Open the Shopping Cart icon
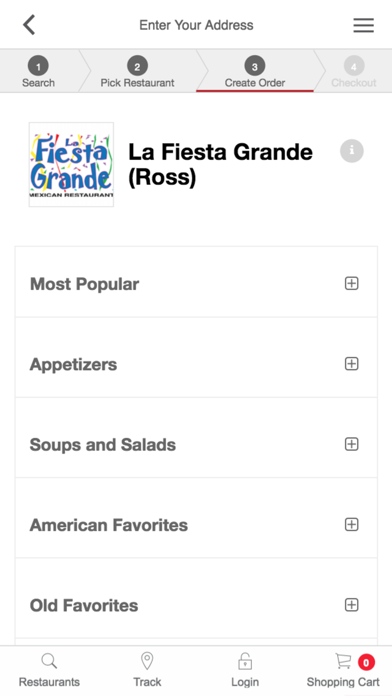 click(x=343, y=661)
